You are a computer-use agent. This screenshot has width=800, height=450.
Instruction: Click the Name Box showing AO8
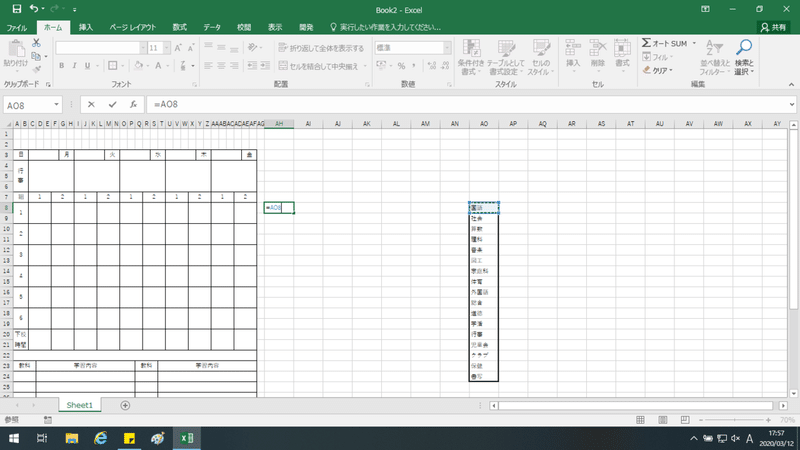32,105
